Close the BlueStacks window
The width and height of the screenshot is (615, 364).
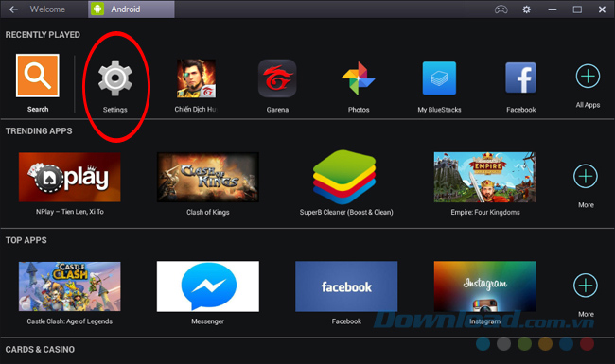pos(602,9)
